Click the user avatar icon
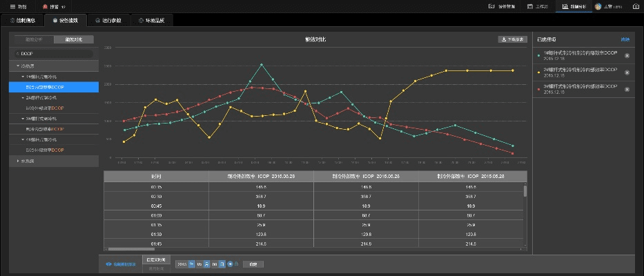This screenshot has width=644, height=276. click(x=598, y=6)
